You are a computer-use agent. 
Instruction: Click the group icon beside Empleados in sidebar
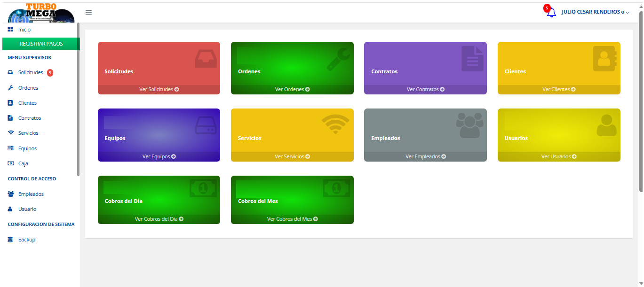[10, 194]
